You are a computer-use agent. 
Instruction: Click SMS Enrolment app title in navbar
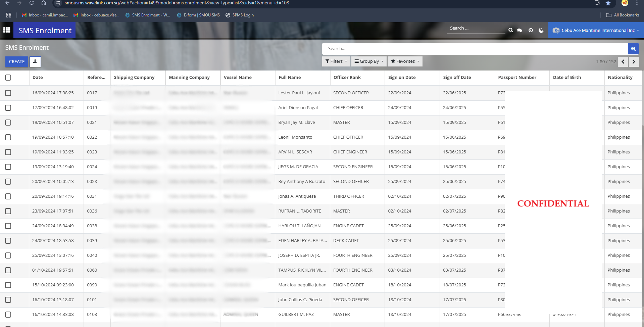[45, 31]
